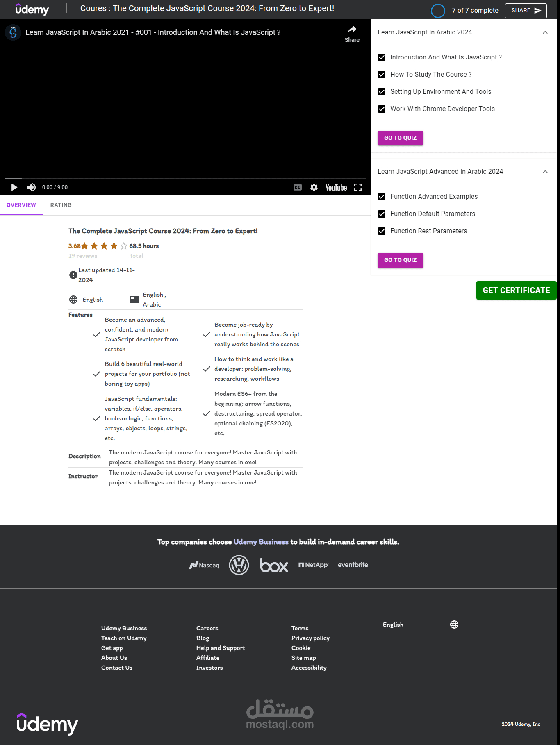Open the Privacy policy footer link
560x745 pixels.
(311, 638)
